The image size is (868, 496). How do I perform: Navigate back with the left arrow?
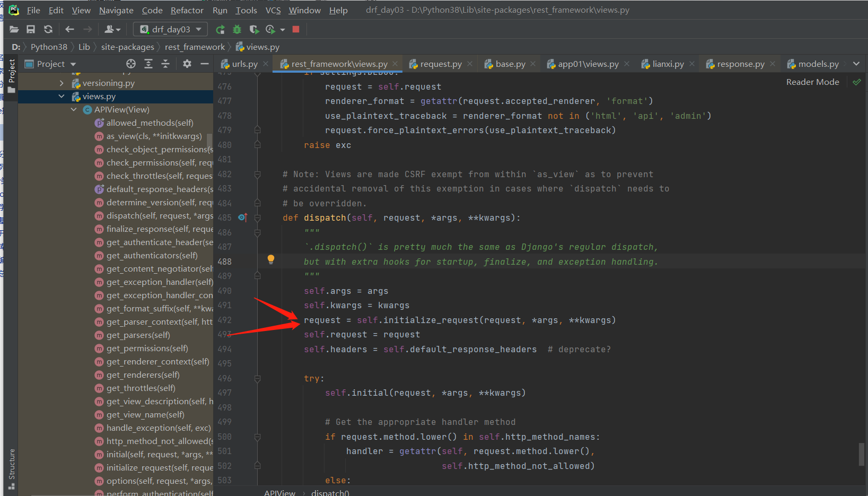pyautogui.click(x=69, y=29)
